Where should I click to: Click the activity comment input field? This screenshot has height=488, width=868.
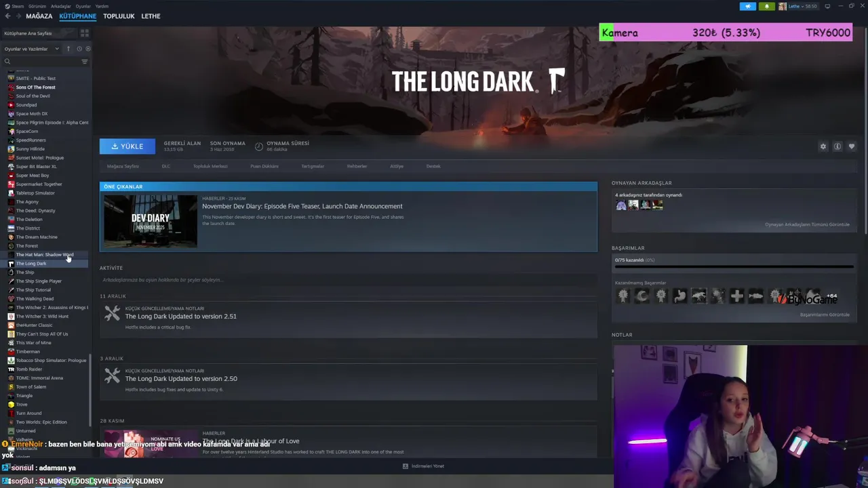[348, 280]
